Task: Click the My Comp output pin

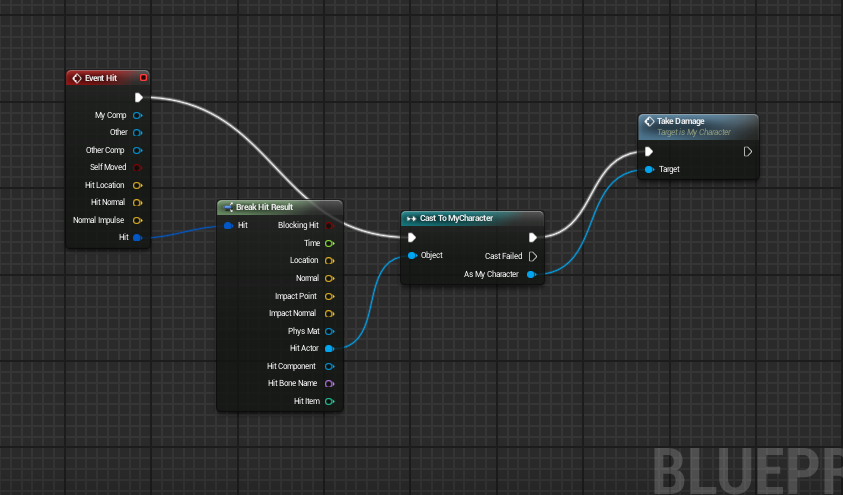Action: point(138,115)
